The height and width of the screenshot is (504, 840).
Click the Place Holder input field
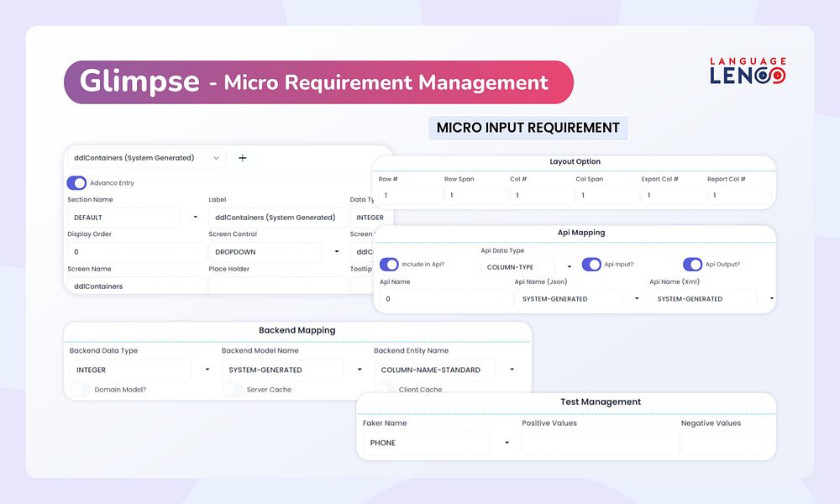278,286
